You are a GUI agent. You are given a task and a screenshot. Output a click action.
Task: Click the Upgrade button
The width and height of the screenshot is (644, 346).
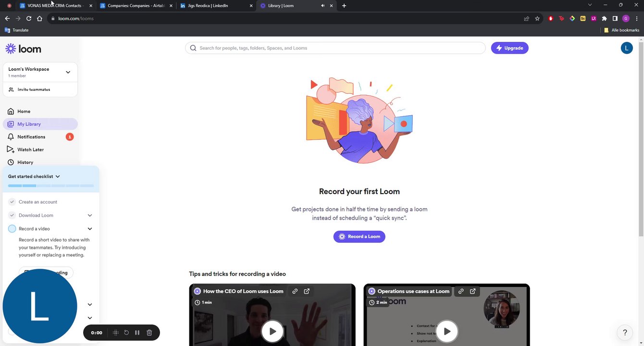coord(509,48)
